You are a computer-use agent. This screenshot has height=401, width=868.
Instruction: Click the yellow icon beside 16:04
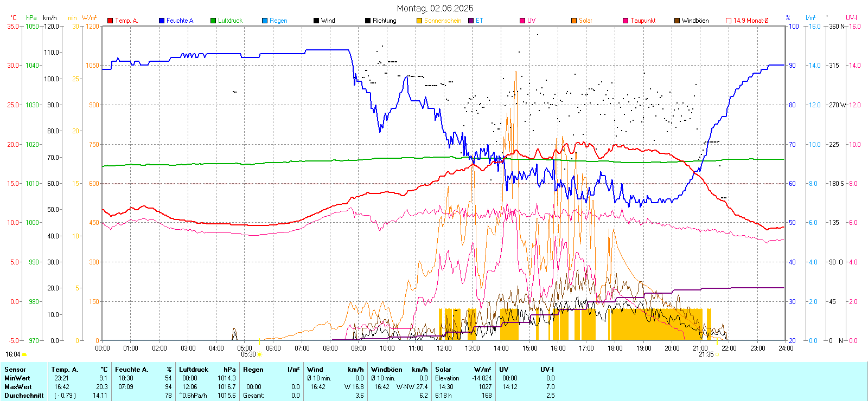pos(24,354)
